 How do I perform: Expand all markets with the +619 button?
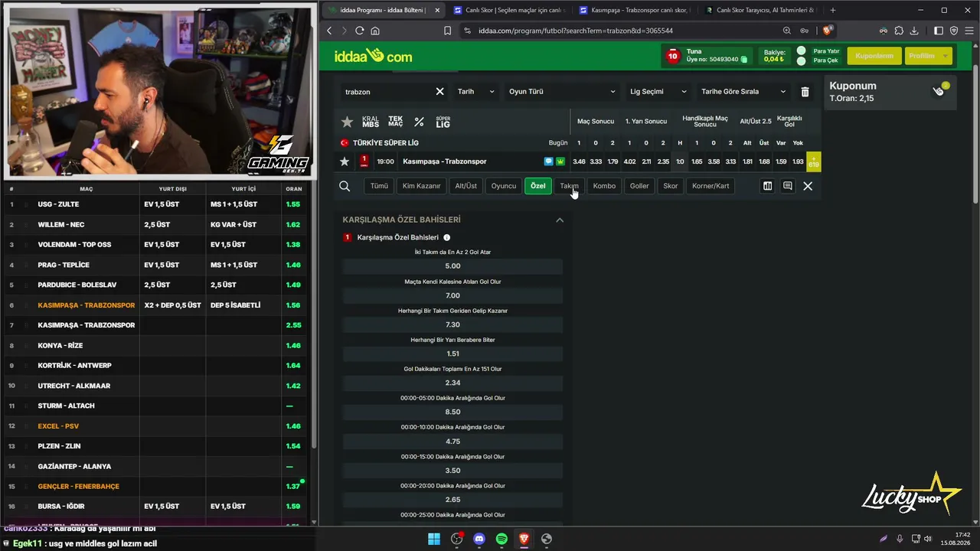click(814, 161)
